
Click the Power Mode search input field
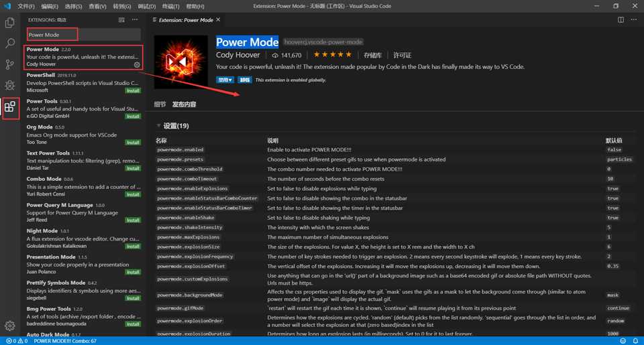pyautogui.click(x=84, y=34)
